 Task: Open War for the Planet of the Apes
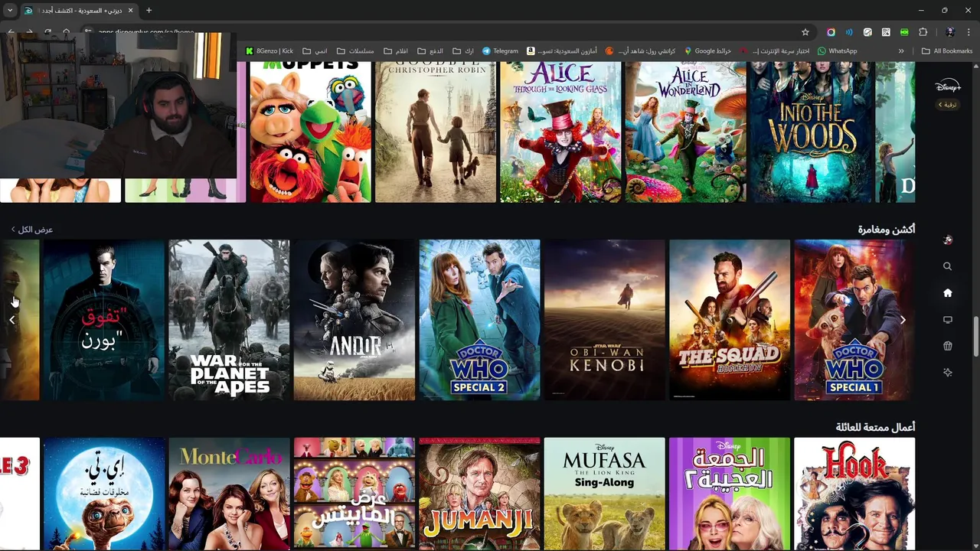pyautogui.click(x=229, y=320)
